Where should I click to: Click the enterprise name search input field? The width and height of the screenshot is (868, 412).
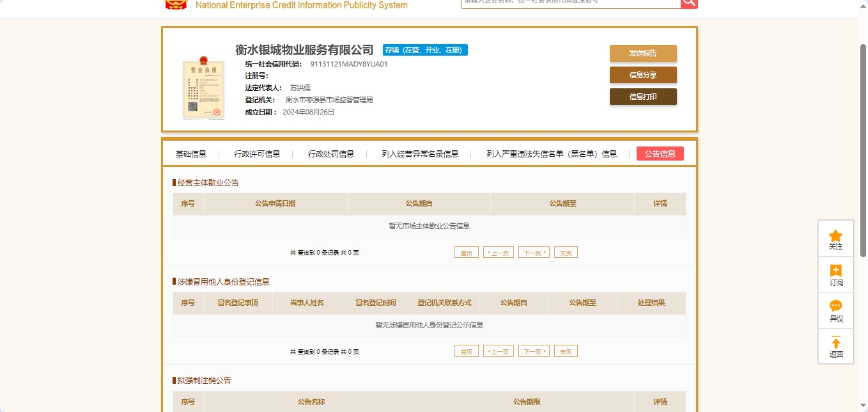pos(570,3)
